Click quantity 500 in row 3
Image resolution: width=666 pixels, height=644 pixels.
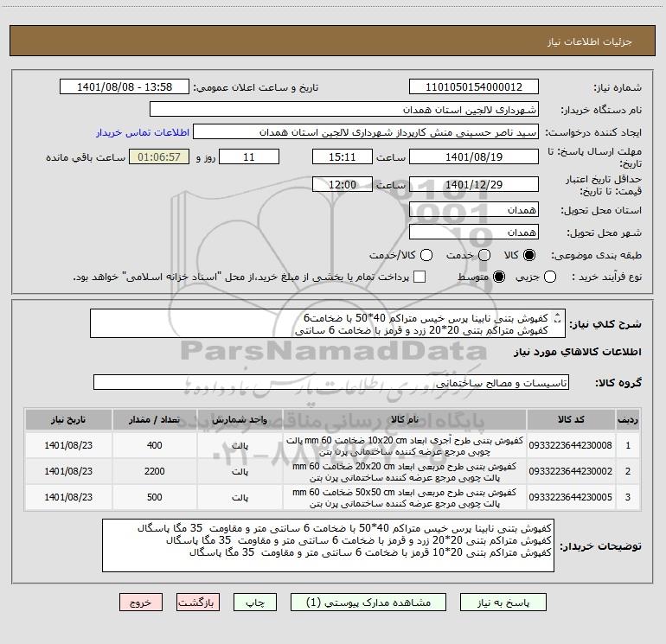click(x=154, y=497)
